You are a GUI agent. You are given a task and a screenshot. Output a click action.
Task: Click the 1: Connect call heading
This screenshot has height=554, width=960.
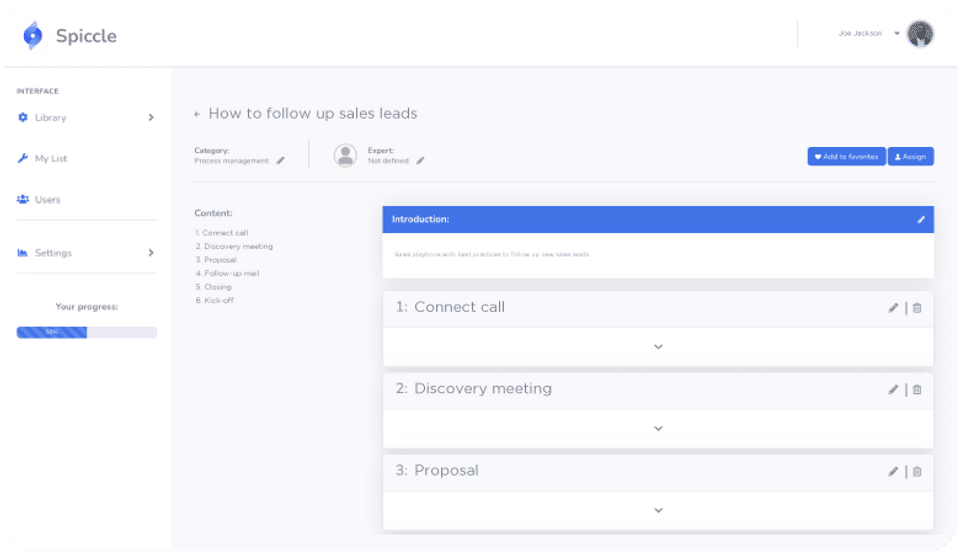tap(450, 307)
